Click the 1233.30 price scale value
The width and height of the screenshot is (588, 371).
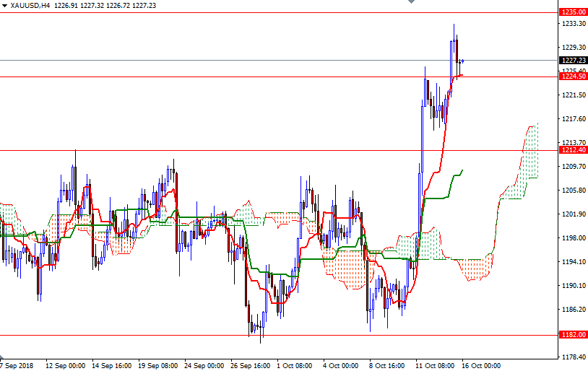(x=573, y=24)
